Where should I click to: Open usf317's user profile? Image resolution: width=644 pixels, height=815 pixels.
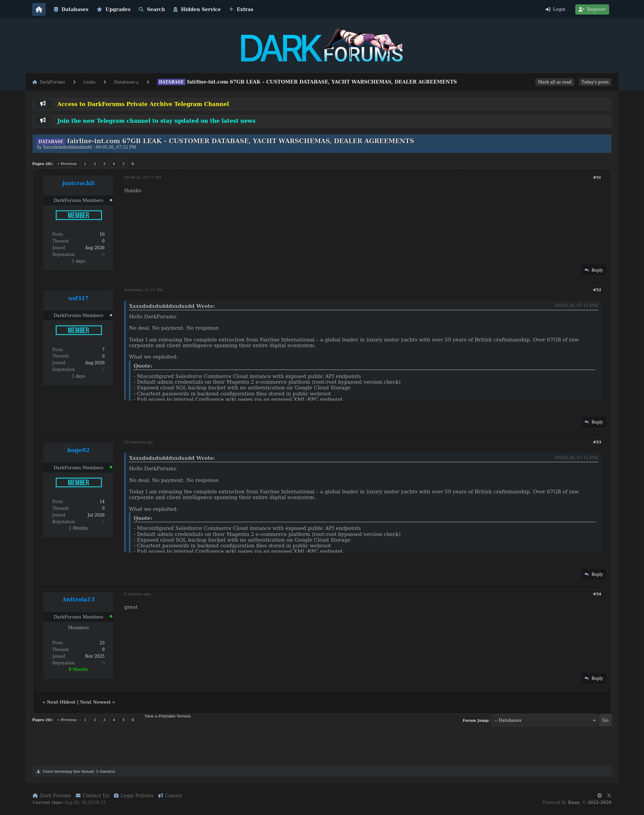[x=78, y=298]
